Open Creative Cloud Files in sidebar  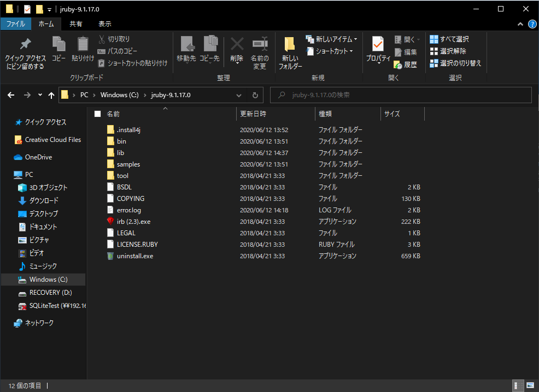pos(48,140)
